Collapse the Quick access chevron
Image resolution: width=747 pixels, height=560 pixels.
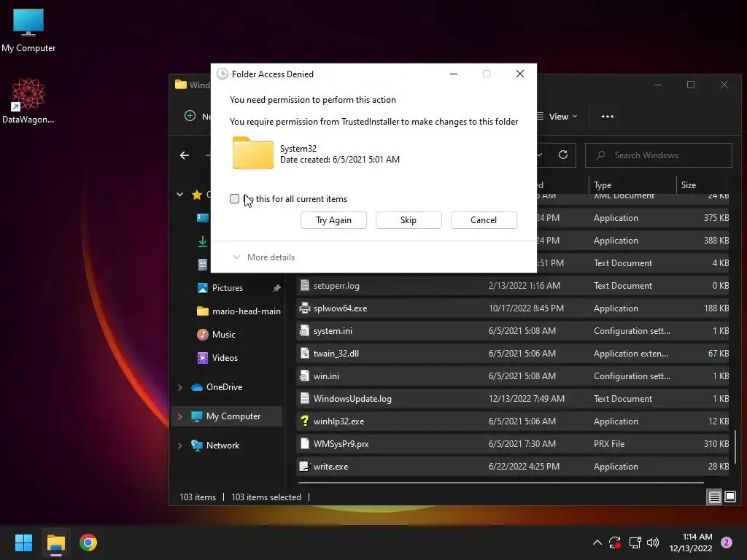click(179, 194)
